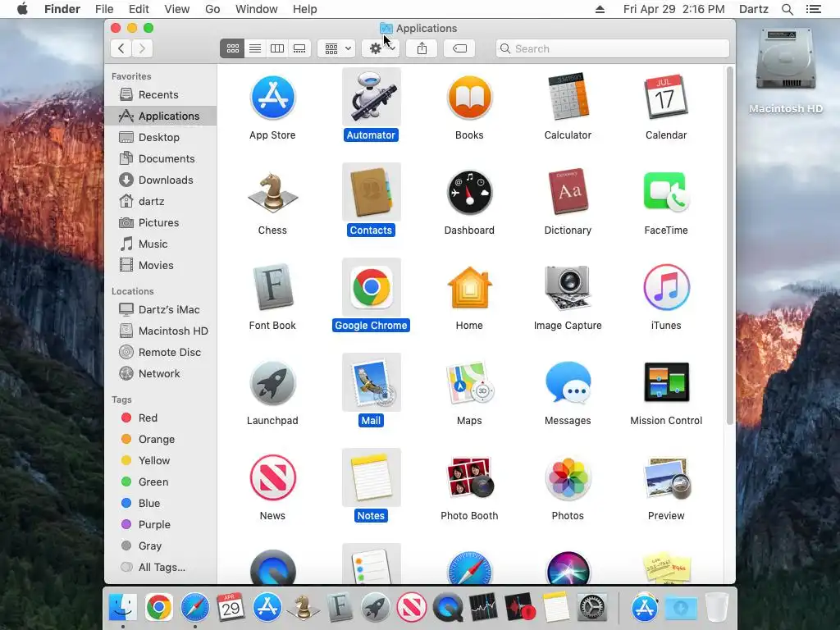The height and width of the screenshot is (630, 840).
Task: Select the Messages app icon
Action: 568,383
